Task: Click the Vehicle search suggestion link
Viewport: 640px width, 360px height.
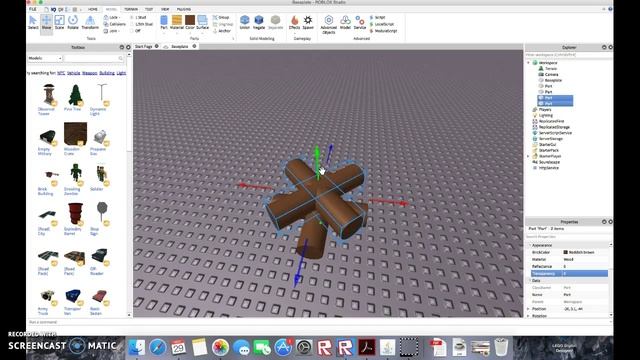Action: coord(73,73)
